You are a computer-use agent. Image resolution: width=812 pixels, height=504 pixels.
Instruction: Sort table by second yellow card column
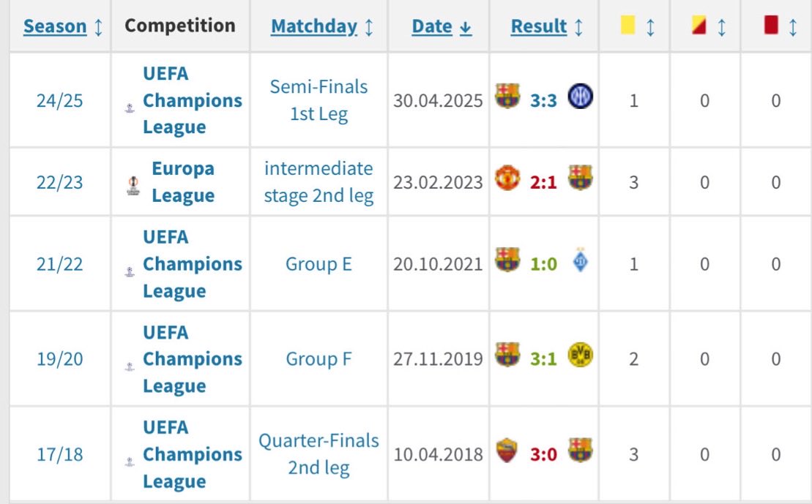(x=709, y=26)
